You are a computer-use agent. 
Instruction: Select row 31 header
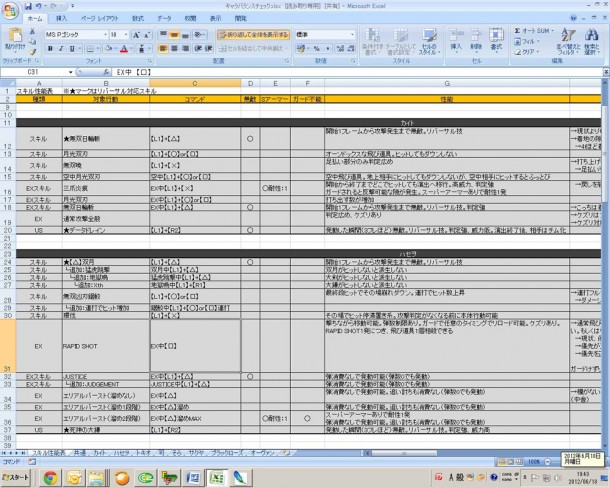coord(8,346)
